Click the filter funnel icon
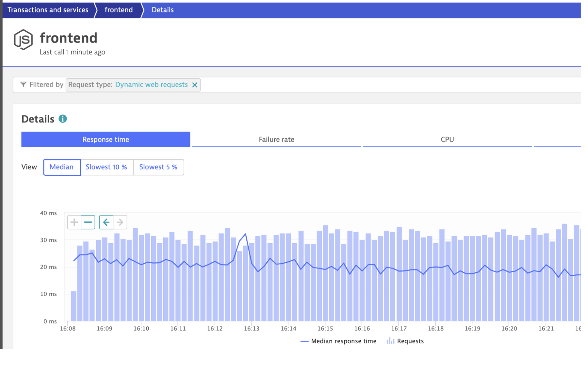Screen dimensions: 588x373 point(23,85)
